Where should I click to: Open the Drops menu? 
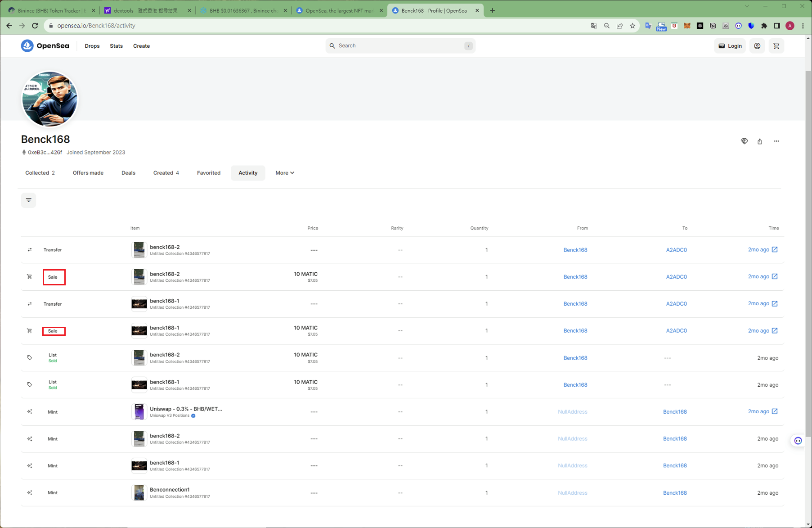pos(92,46)
